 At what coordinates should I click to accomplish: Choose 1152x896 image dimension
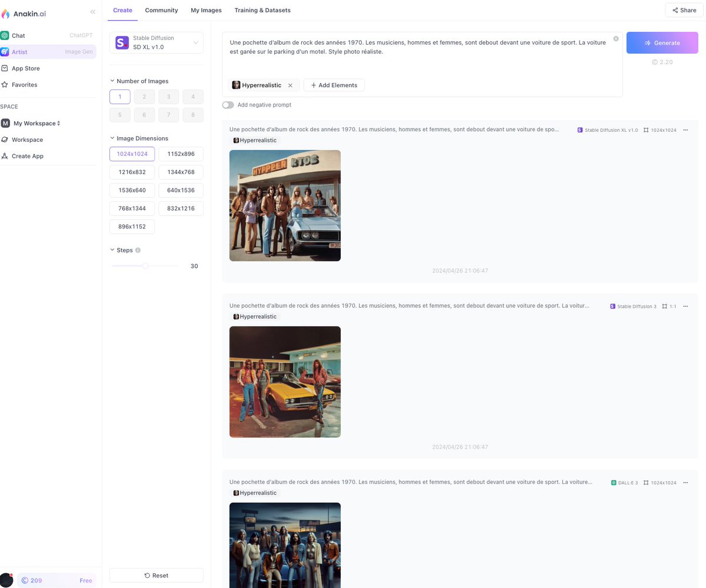(181, 154)
